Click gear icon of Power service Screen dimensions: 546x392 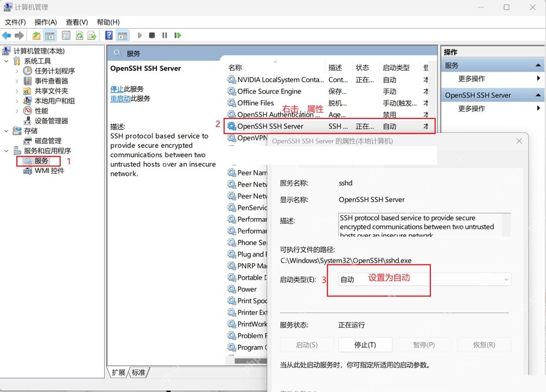pyautogui.click(x=232, y=289)
